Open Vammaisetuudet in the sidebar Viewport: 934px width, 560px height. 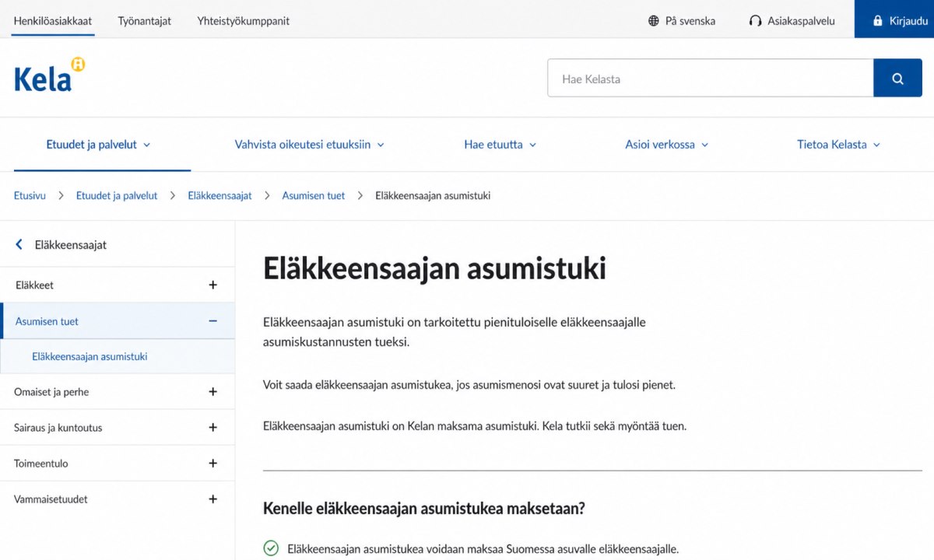click(51, 499)
